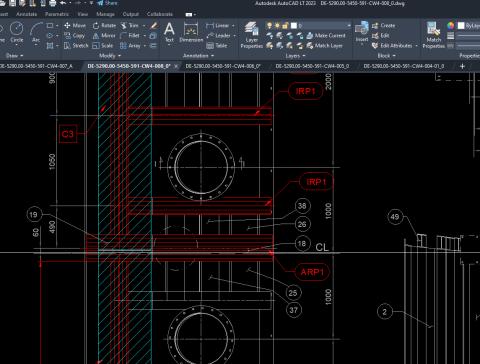This screenshot has width=480, height=364.
Task: Click the Erase pencil icon in Modify
Action: (x=153, y=25)
